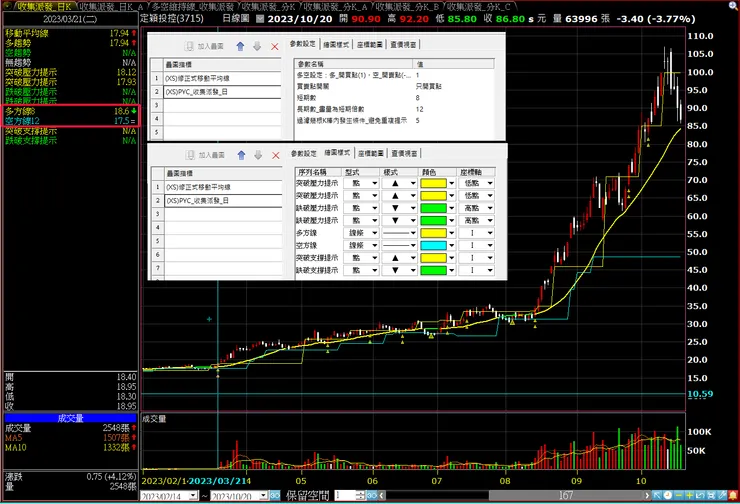Viewport: 740px width, 504px height.
Task: Switch to 多空維持線_收集派發 chart tab
Action: click(193, 7)
